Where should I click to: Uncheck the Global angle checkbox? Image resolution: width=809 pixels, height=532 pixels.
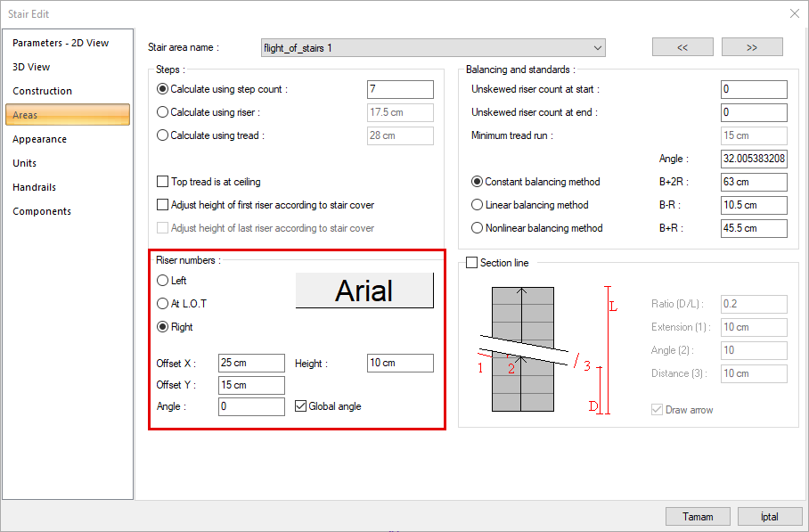tap(300, 406)
